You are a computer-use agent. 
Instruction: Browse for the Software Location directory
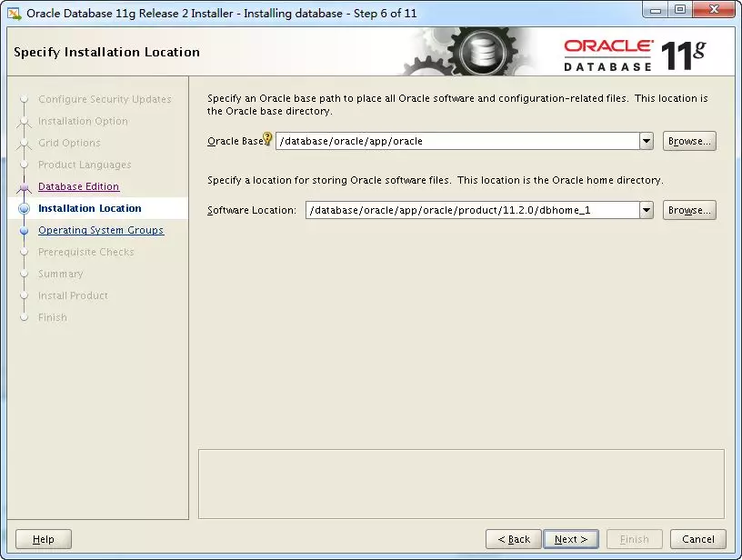(x=689, y=210)
